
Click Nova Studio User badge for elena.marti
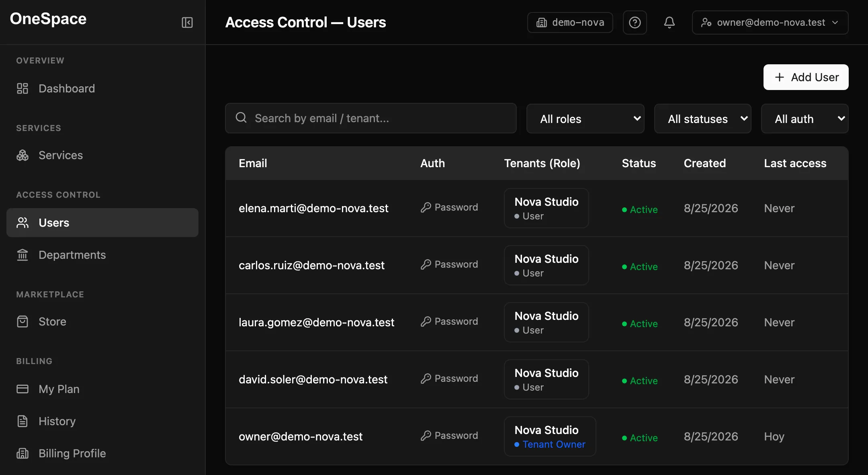tap(547, 208)
